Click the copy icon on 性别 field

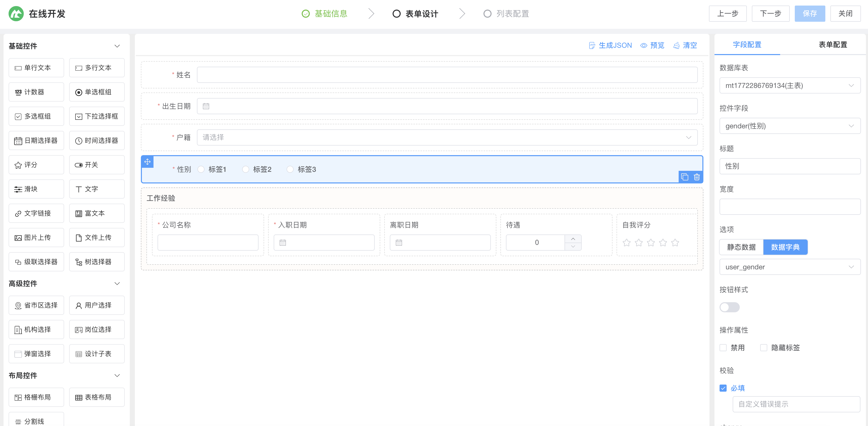(684, 177)
